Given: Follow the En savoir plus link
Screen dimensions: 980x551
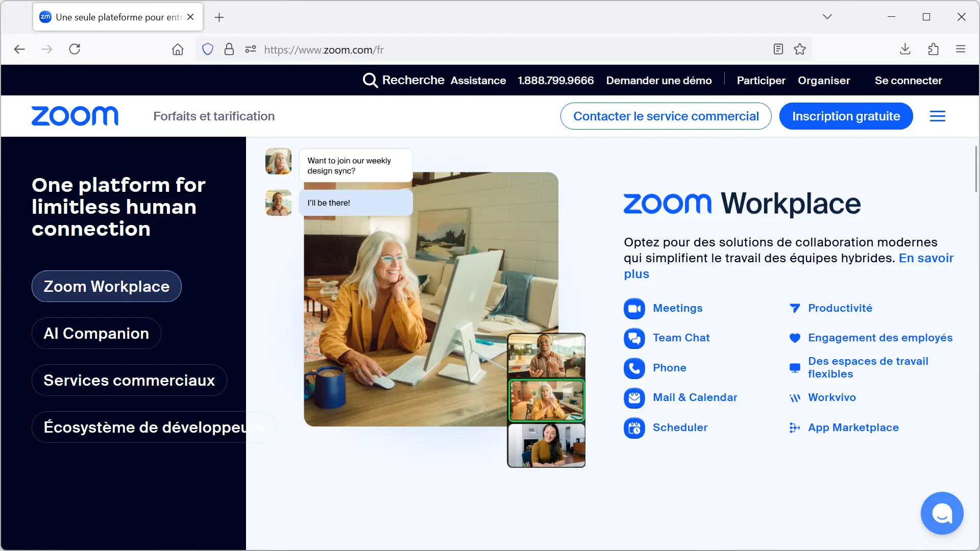Looking at the screenshot, I should (926, 258).
